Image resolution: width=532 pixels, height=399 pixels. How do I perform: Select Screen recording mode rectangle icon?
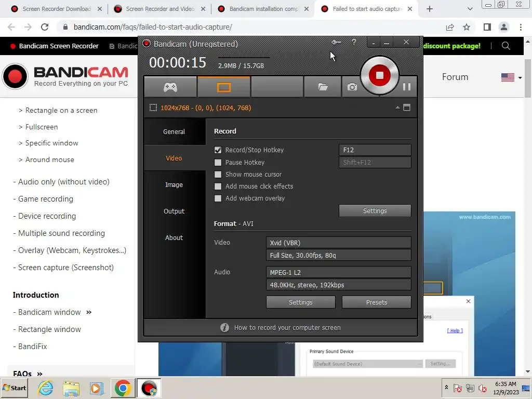pos(224,87)
